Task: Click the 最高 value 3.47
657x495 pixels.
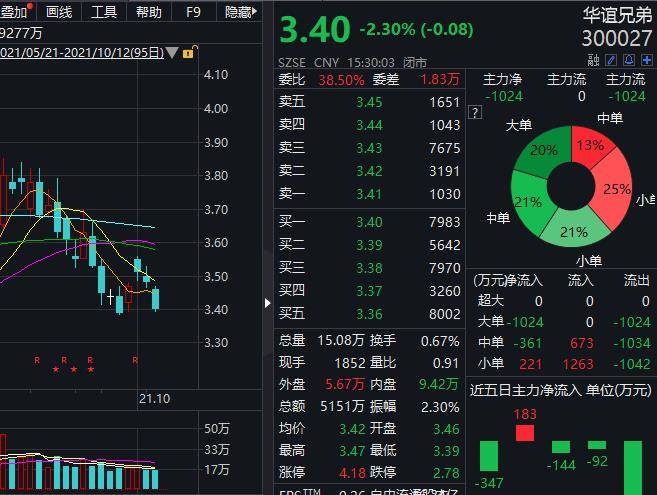Action: pos(352,451)
